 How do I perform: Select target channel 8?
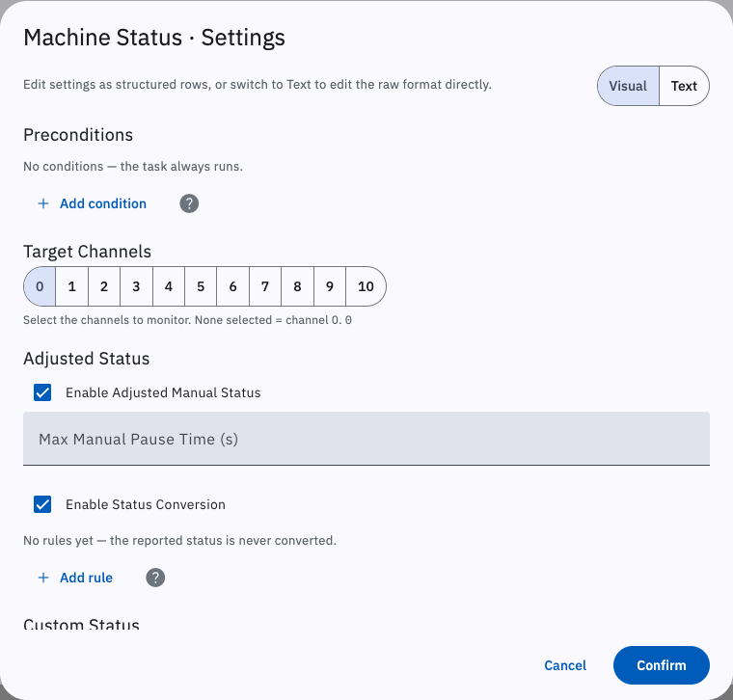[297, 286]
